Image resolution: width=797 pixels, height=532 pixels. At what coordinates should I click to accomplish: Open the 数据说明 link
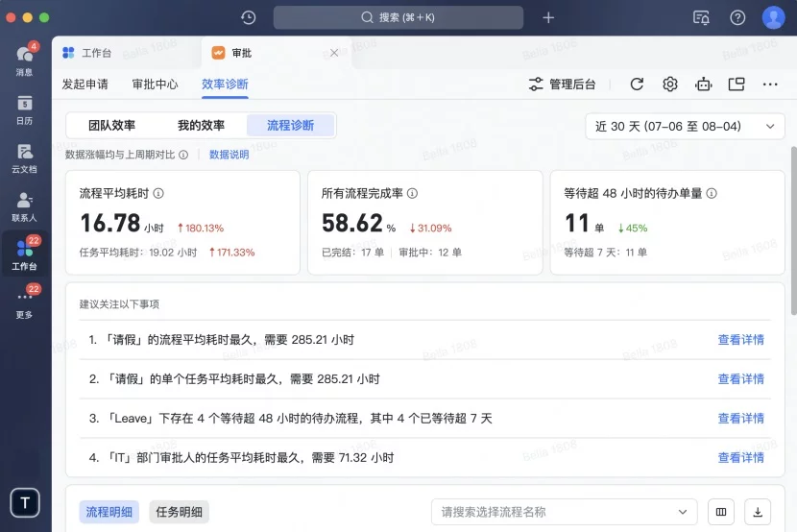tap(229, 154)
